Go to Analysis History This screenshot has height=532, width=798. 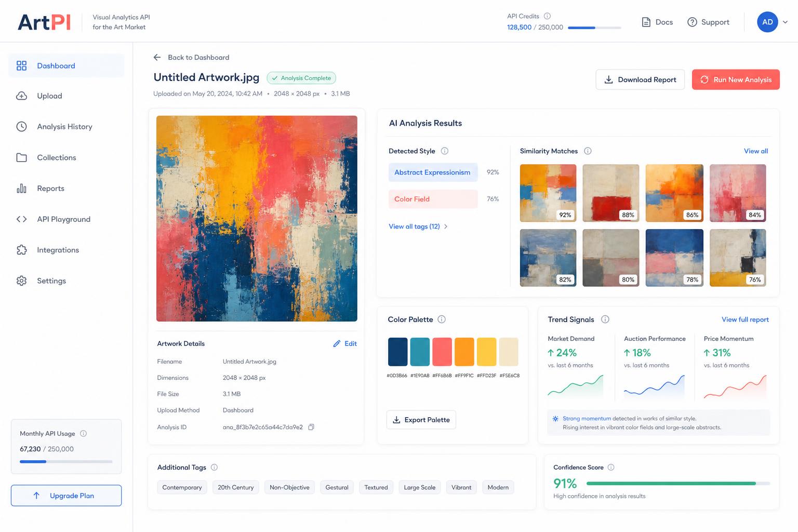(x=66, y=127)
